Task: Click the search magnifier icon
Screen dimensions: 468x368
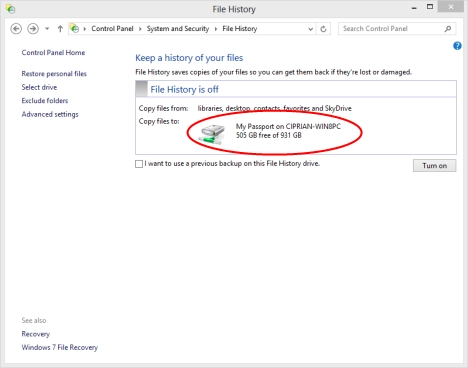Action: click(448, 29)
